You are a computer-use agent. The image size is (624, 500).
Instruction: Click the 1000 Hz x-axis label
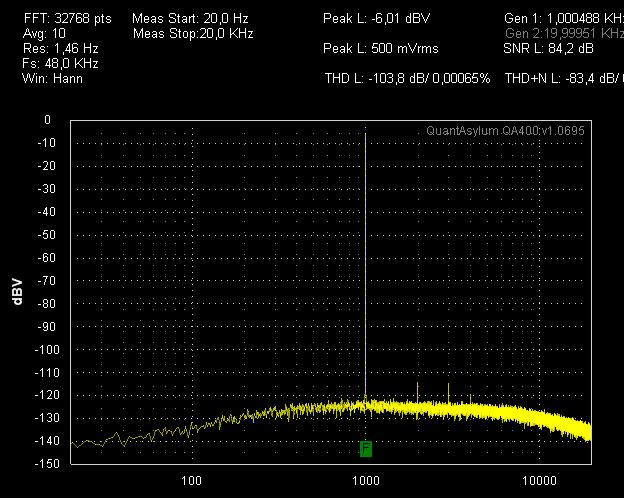click(x=366, y=480)
